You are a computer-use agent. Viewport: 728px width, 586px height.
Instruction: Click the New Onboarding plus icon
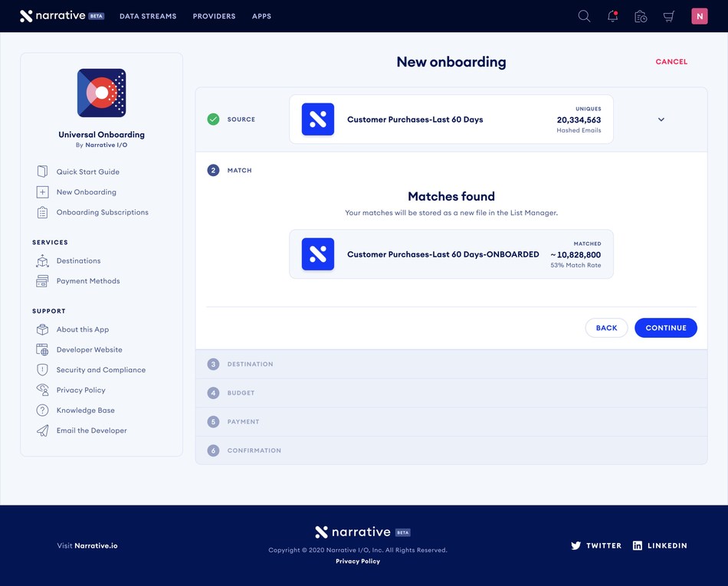click(42, 192)
